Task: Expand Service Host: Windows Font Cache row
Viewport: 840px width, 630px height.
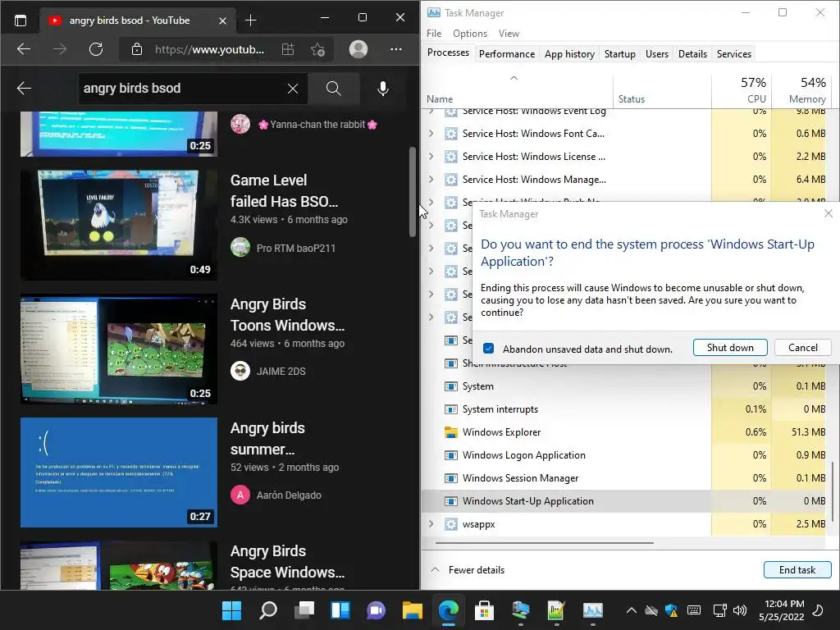Action: [431, 134]
